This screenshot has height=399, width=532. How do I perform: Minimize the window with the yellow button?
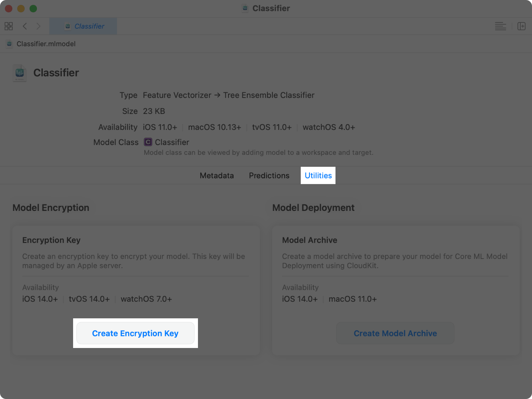coord(21,8)
